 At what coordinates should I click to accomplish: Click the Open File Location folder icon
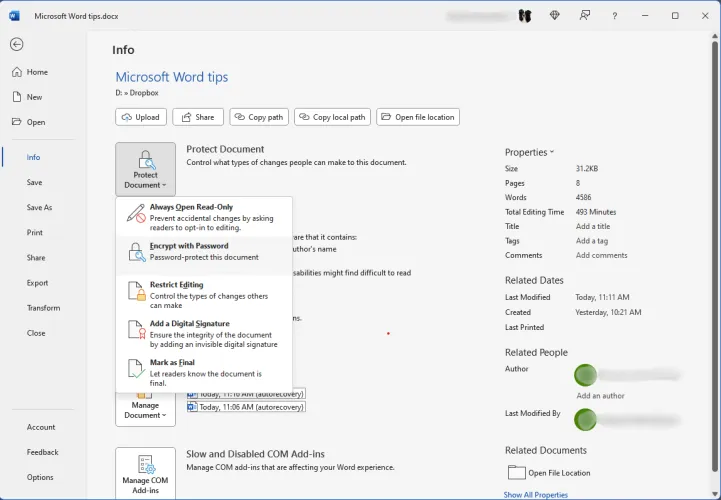[x=516, y=472]
